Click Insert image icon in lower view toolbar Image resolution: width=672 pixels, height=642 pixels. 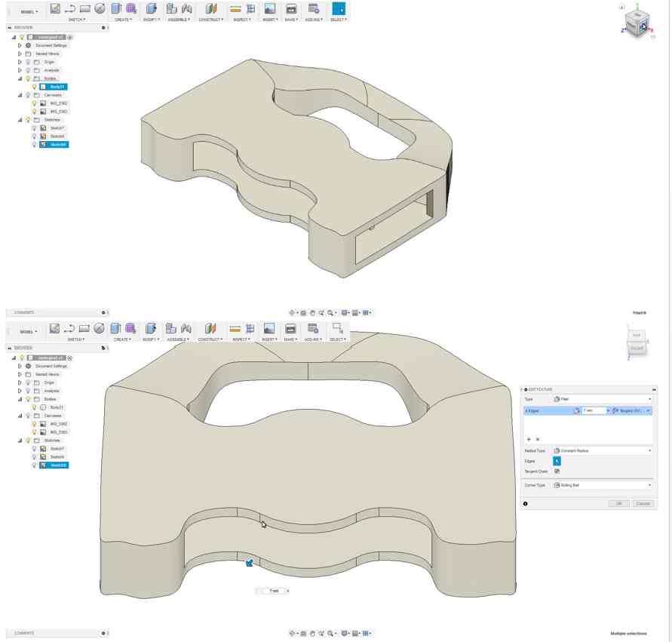click(x=268, y=329)
